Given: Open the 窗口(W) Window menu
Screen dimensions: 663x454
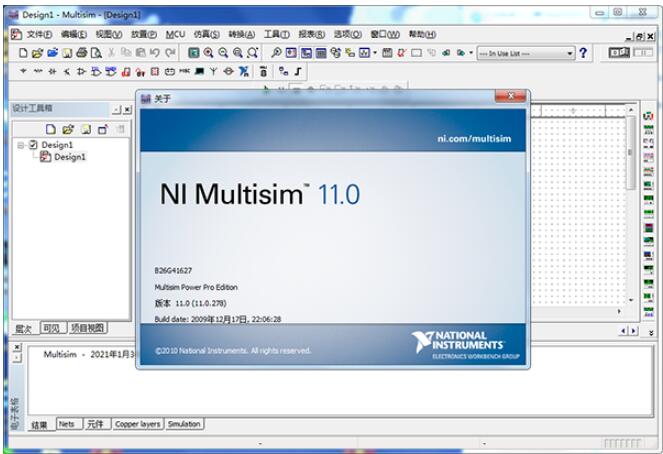Looking at the screenshot, I should point(385,35).
